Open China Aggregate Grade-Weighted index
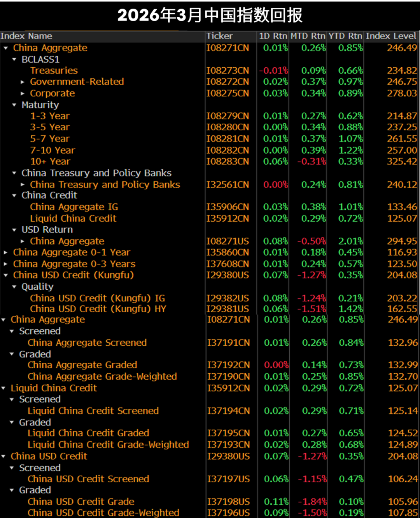The width and height of the screenshot is (420, 518). (102, 376)
